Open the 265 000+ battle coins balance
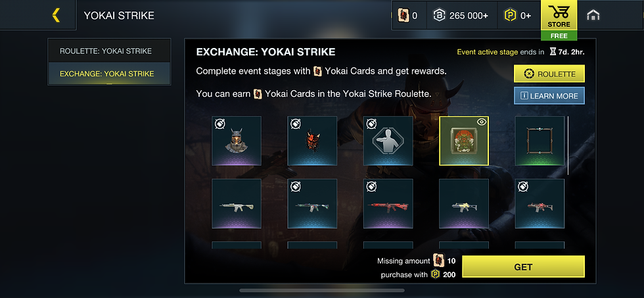This screenshot has height=298, width=644. tap(461, 16)
